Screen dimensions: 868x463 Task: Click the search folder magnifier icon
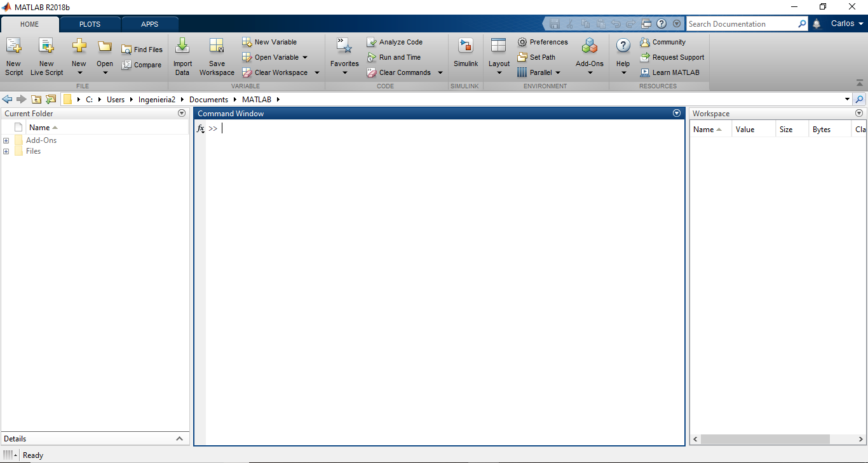tap(860, 99)
